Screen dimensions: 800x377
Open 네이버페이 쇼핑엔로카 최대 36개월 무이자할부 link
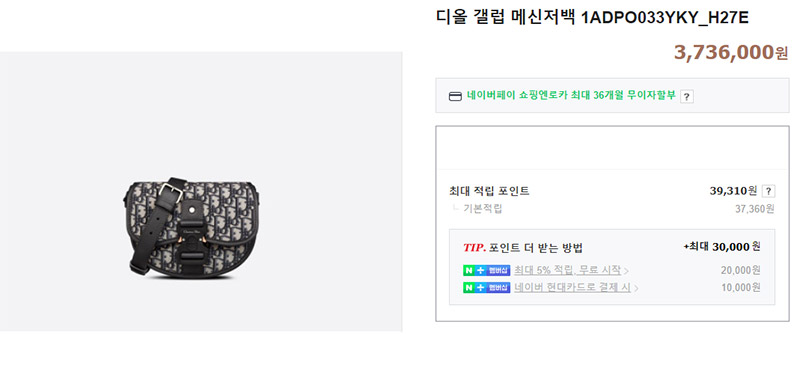(571, 95)
